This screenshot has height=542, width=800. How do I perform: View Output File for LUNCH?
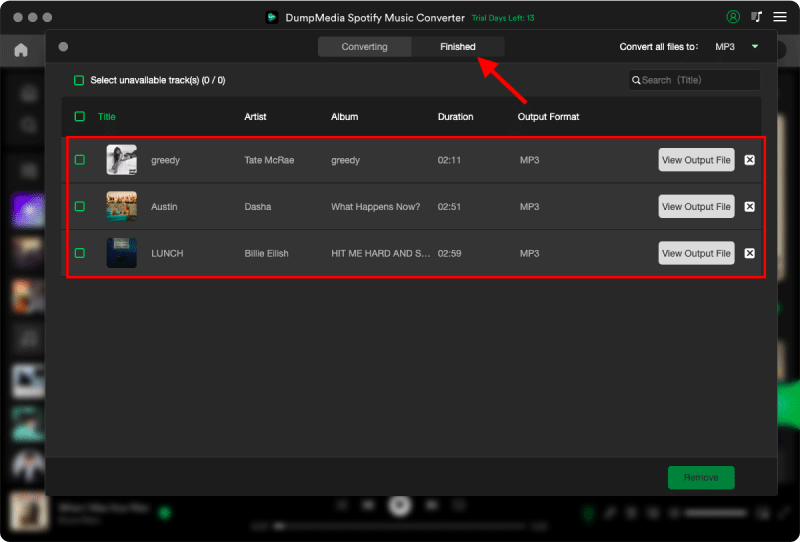point(696,253)
